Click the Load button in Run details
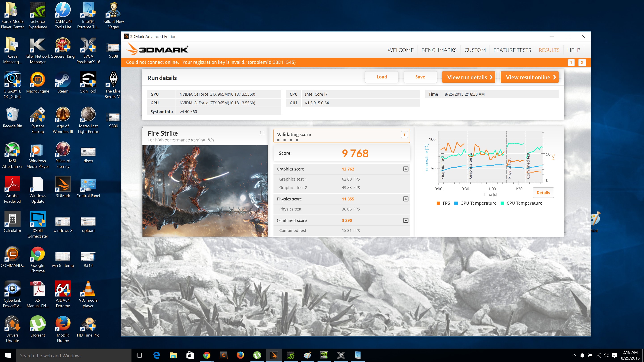Viewport: 644px width, 362px height. click(x=381, y=77)
